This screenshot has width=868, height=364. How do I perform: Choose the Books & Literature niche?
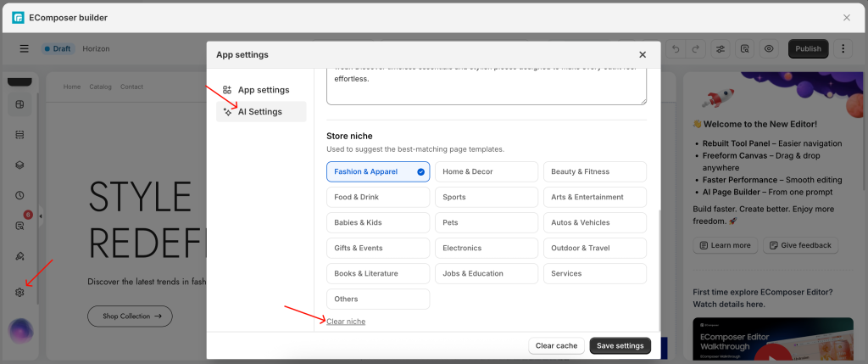click(378, 274)
